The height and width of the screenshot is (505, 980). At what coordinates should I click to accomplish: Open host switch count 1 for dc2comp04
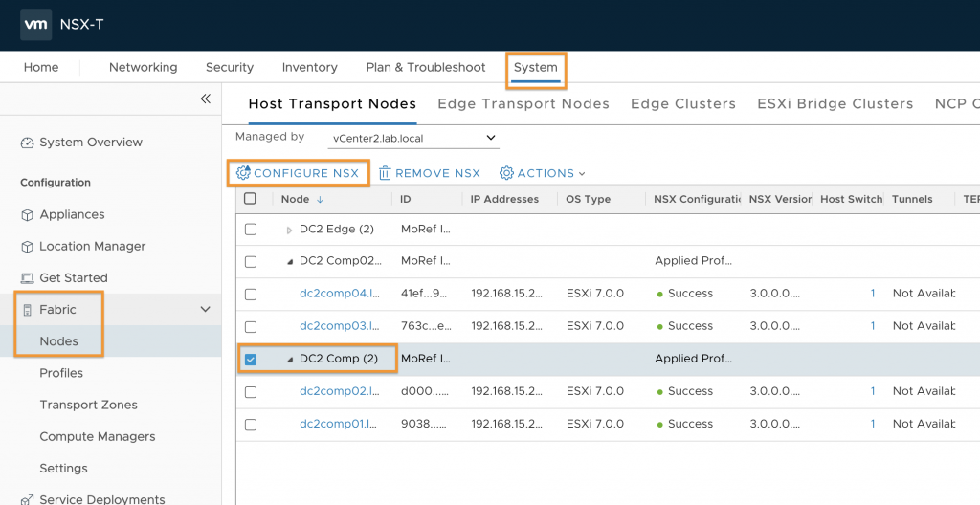(x=873, y=293)
